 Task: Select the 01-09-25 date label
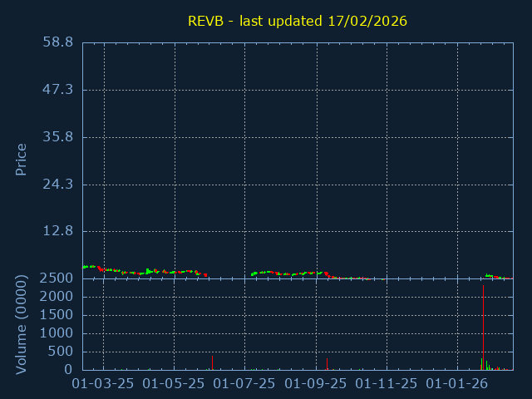click(x=316, y=384)
